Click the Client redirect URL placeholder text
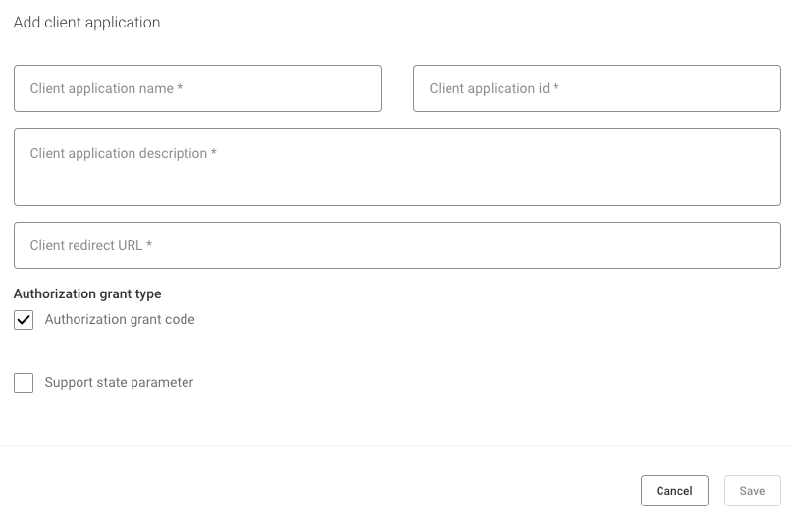This screenshot has height=532, width=793. coord(86,246)
